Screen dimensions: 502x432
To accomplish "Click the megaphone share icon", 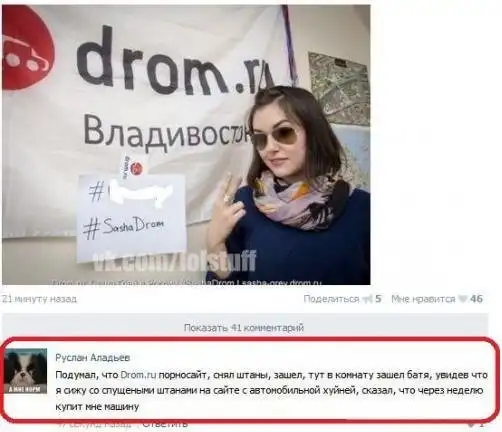I will pyautogui.click(x=367, y=299).
